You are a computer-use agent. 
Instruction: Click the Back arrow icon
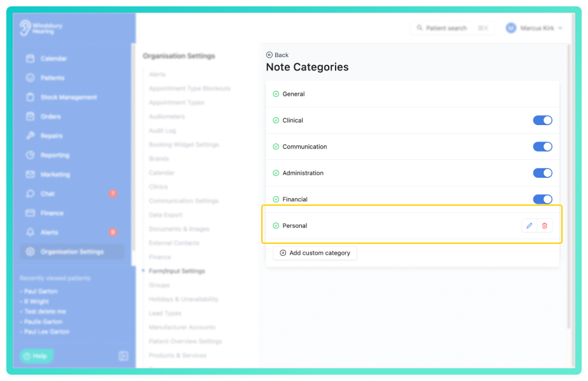pos(270,55)
